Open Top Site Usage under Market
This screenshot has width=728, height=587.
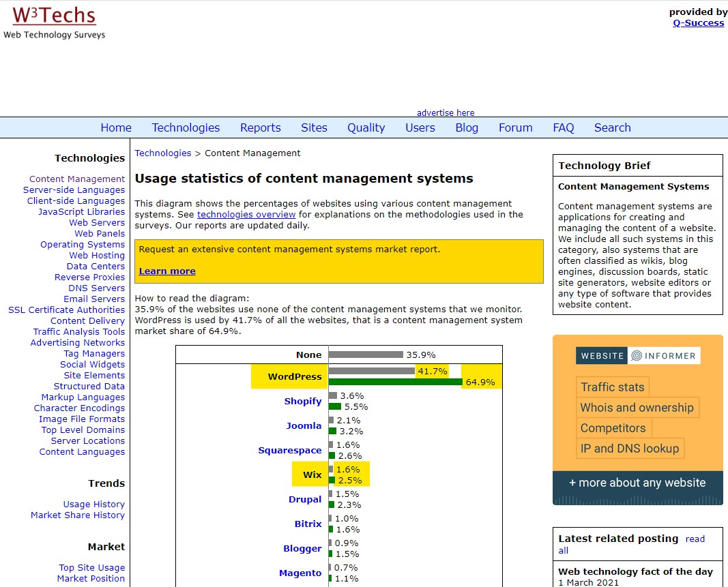tap(92, 567)
